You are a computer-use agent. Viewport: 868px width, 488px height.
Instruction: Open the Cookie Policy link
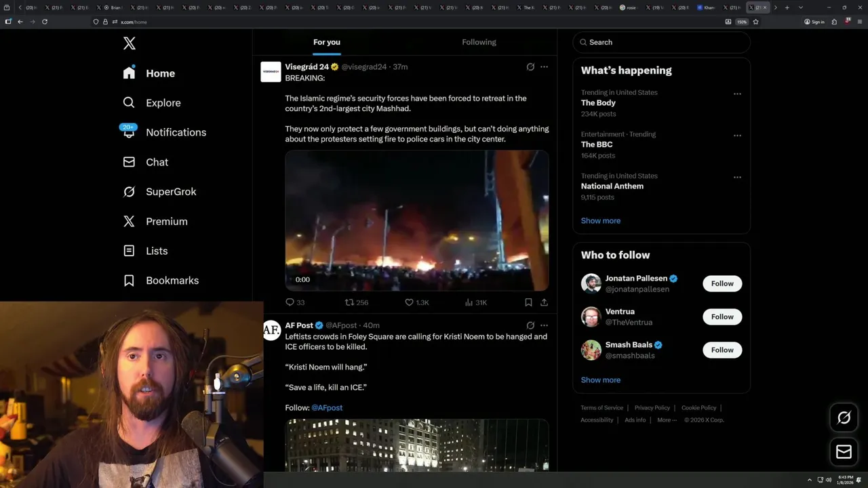point(698,408)
